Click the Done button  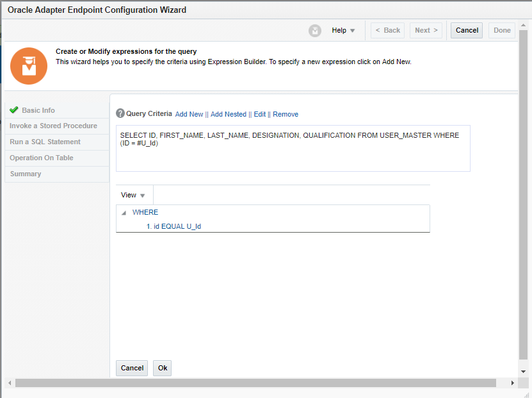[502, 30]
